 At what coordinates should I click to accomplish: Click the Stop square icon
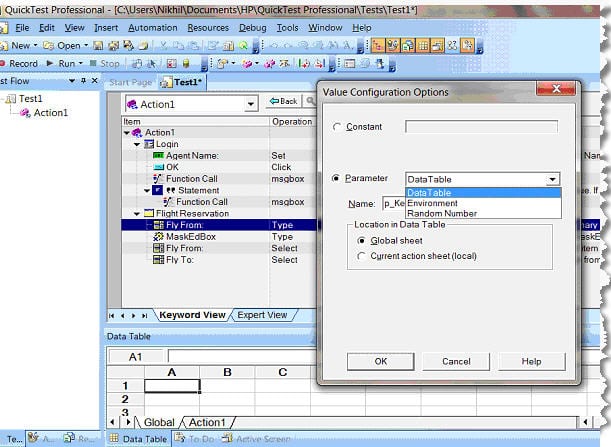click(x=93, y=63)
